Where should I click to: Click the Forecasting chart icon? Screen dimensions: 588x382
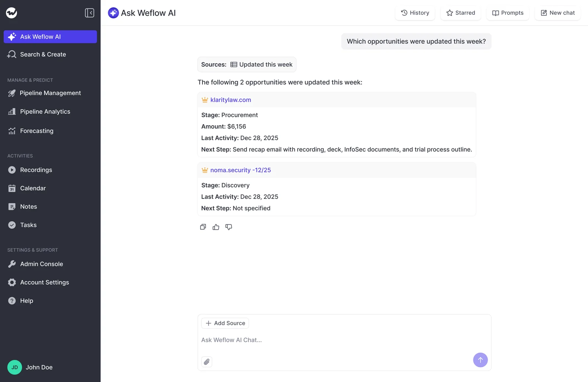pyautogui.click(x=12, y=131)
